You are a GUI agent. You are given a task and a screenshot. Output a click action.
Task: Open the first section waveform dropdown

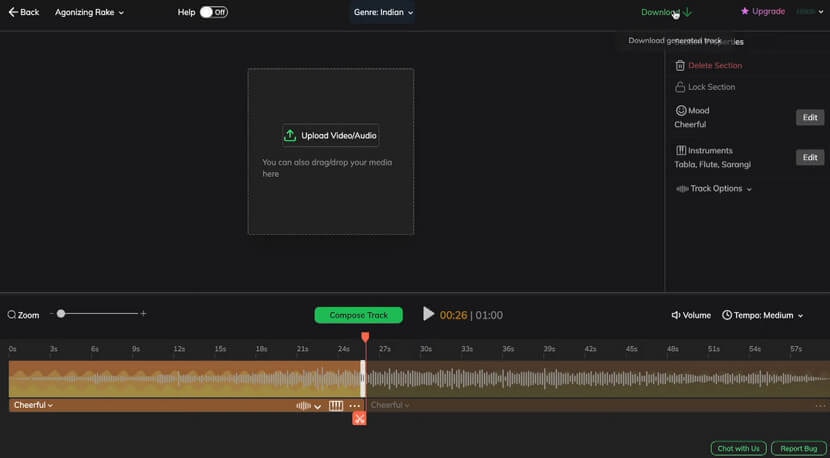[x=309, y=406]
